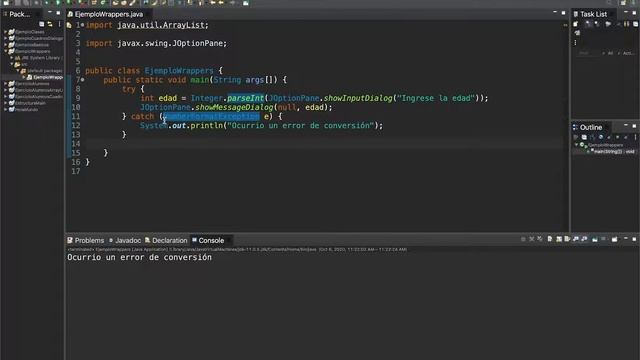
Task: Remove all terminated launches
Action: [540, 239]
